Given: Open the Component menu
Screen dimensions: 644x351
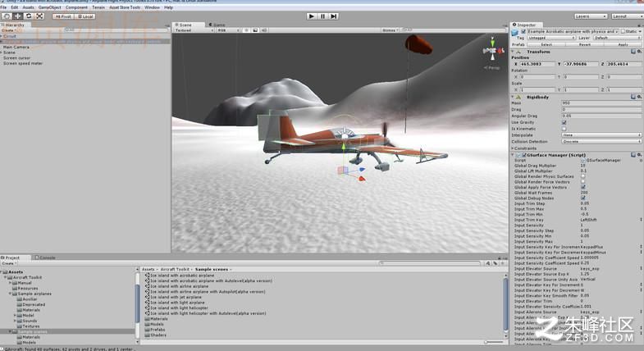Looking at the screenshot, I should tap(76, 7).
